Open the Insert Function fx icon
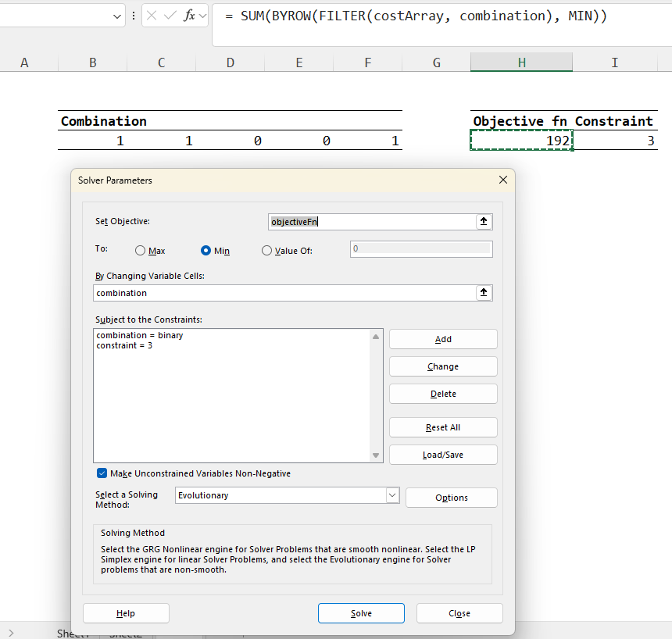The width and height of the screenshot is (672, 639). pos(189,16)
